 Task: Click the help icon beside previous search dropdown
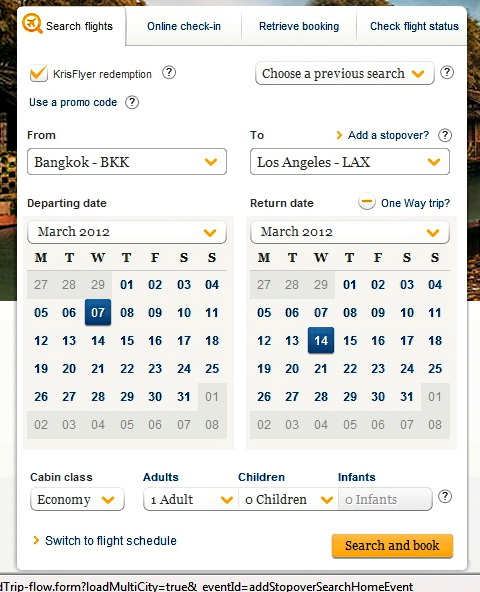click(447, 72)
